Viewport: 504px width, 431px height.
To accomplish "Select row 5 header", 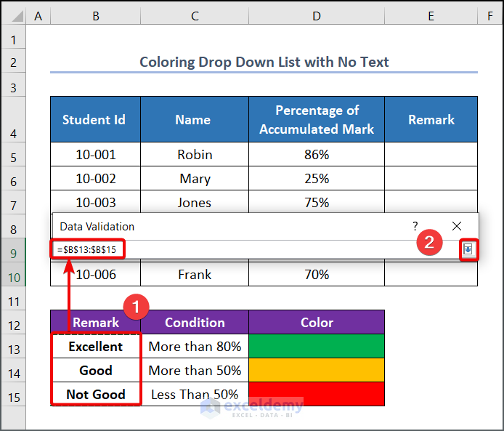I will (13, 154).
